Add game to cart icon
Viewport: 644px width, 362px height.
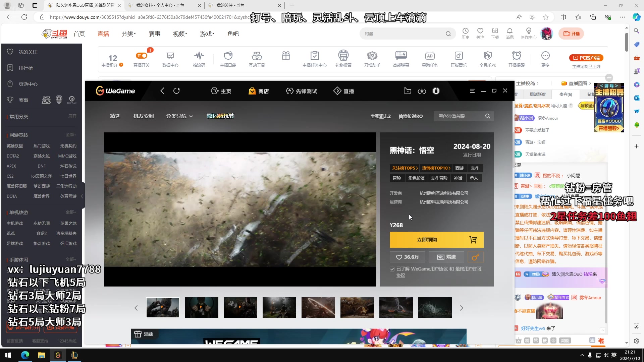[x=473, y=240]
